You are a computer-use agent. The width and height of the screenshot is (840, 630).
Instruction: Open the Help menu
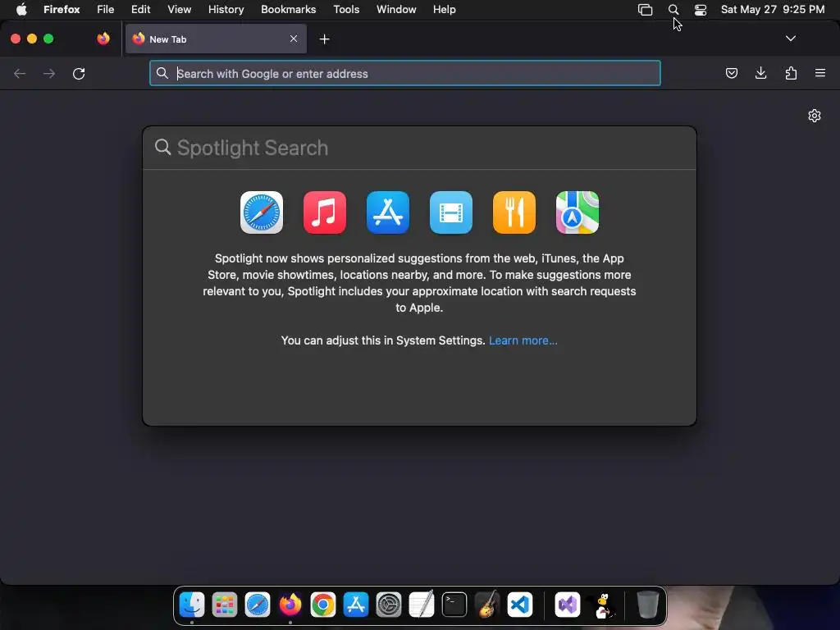[x=444, y=10]
